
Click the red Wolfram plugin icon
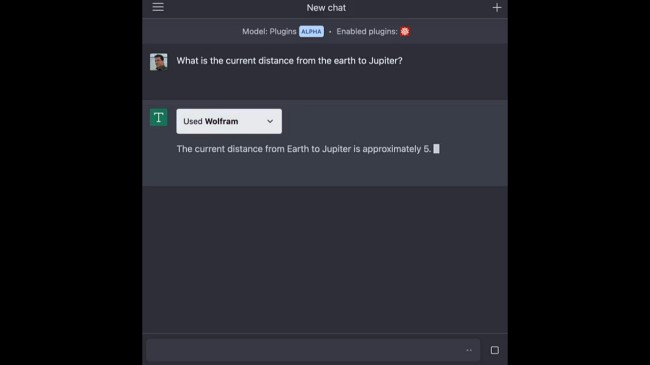(405, 32)
